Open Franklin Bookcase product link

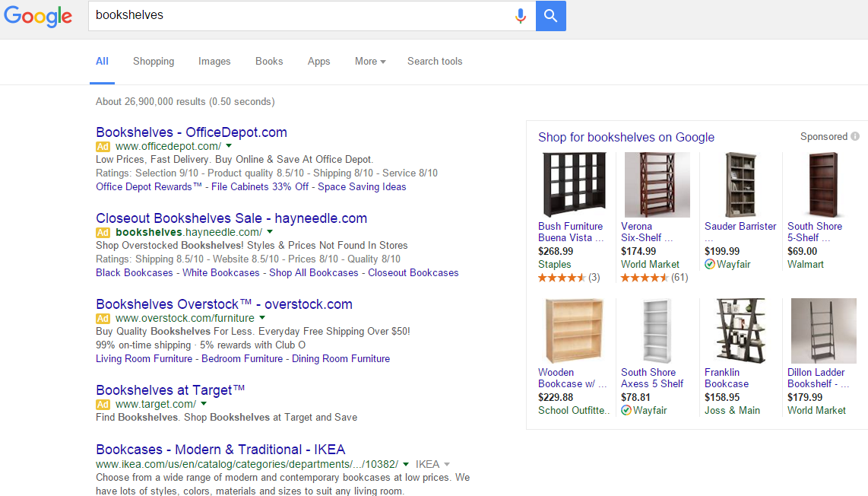727,378
